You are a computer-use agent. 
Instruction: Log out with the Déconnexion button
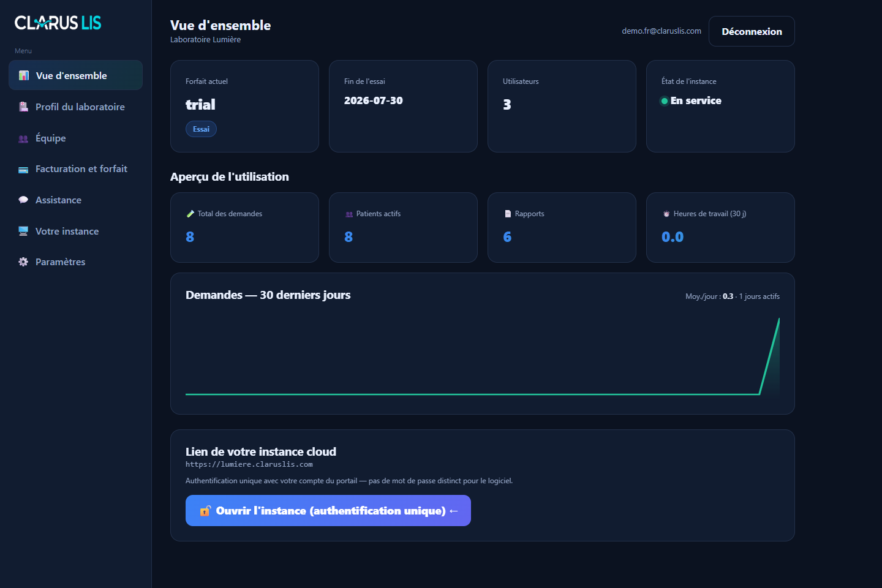tap(752, 31)
